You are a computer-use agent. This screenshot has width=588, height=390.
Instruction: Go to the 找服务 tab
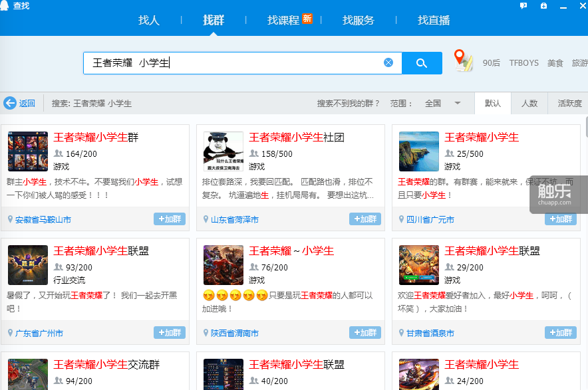coord(359,20)
